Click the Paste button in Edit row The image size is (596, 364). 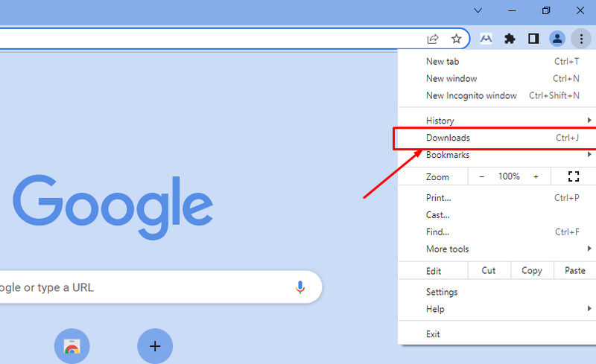coord(574,270)
